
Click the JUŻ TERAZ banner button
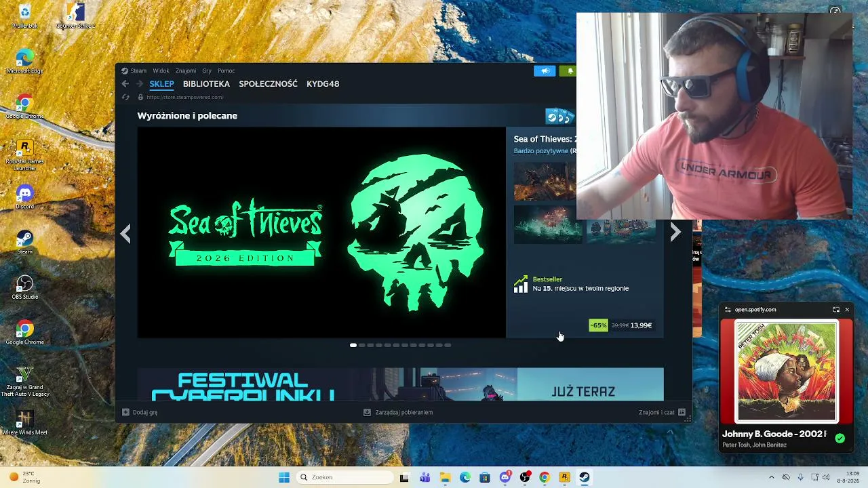click(583, 391)
